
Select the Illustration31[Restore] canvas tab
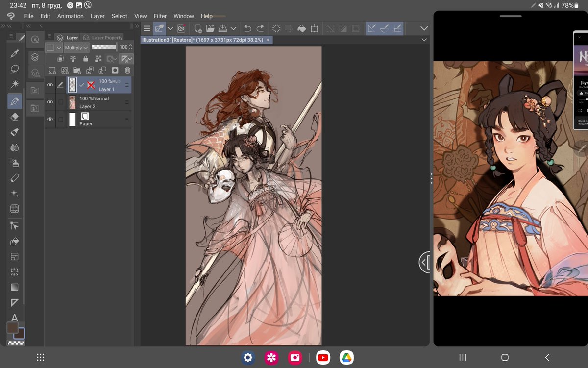coord(206,40)
